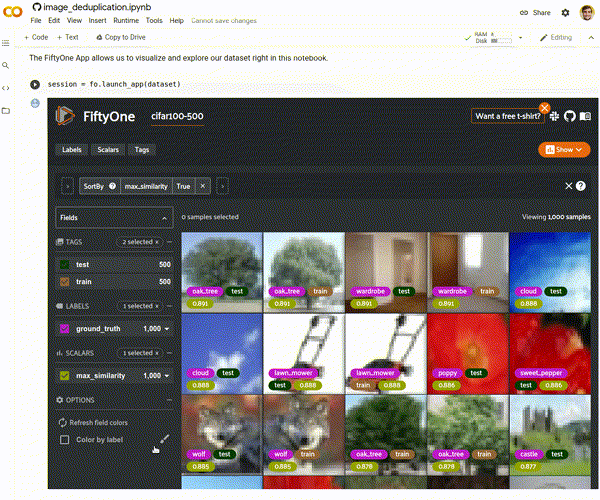Open the RAM Disk runtime dropdown arrow
Viewport: 600px width, 500px height.
pos(520,37)
